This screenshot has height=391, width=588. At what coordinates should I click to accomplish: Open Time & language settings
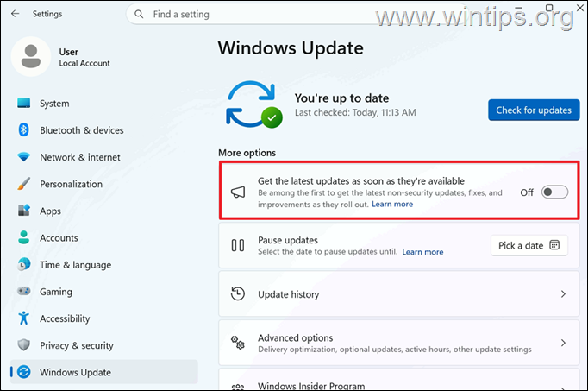tap(103, 265)
